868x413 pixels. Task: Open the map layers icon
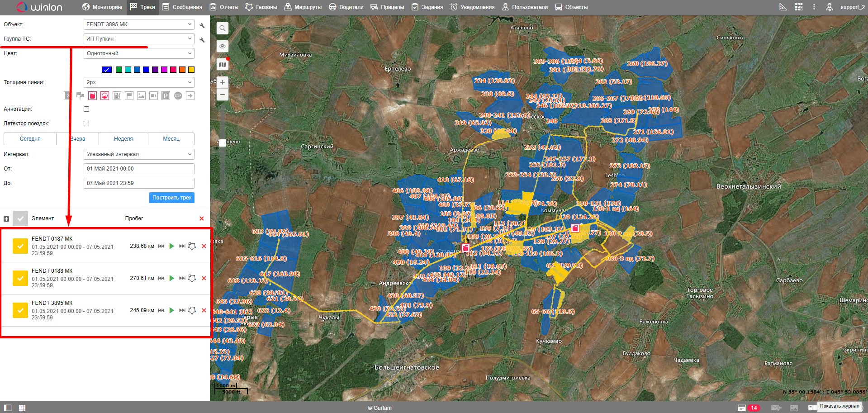tap(222, 65)
